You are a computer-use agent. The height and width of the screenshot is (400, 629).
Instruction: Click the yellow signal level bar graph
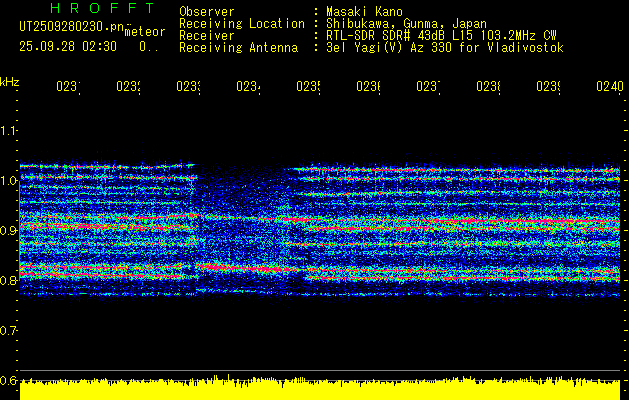(x=320, y=388)
